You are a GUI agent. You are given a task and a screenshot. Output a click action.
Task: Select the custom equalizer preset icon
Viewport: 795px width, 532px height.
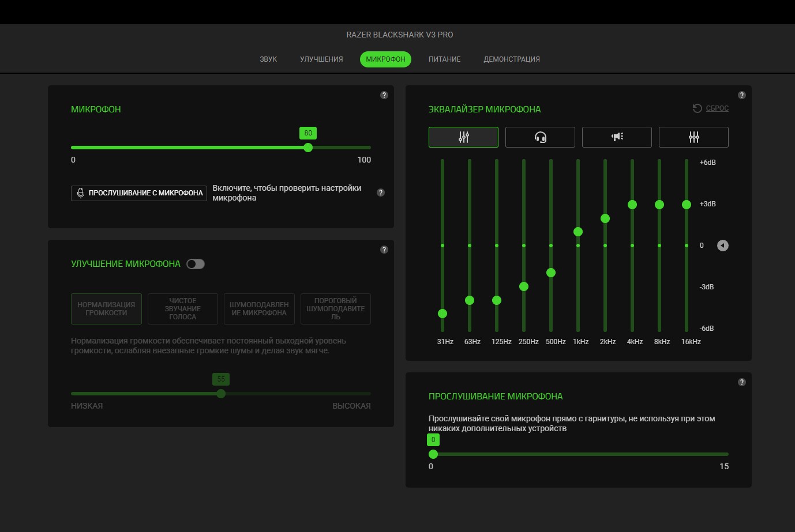click(x=693, y=137)
